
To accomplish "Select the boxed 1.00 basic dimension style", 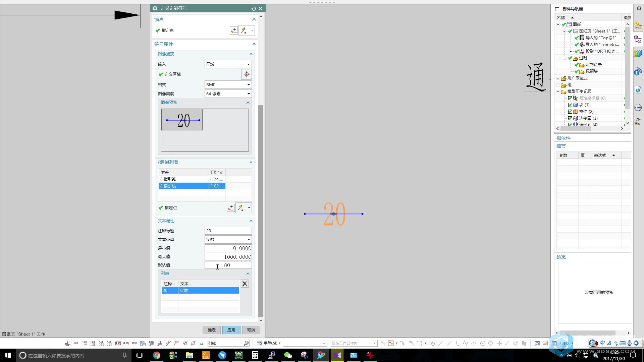I will (x=118, y=343).
